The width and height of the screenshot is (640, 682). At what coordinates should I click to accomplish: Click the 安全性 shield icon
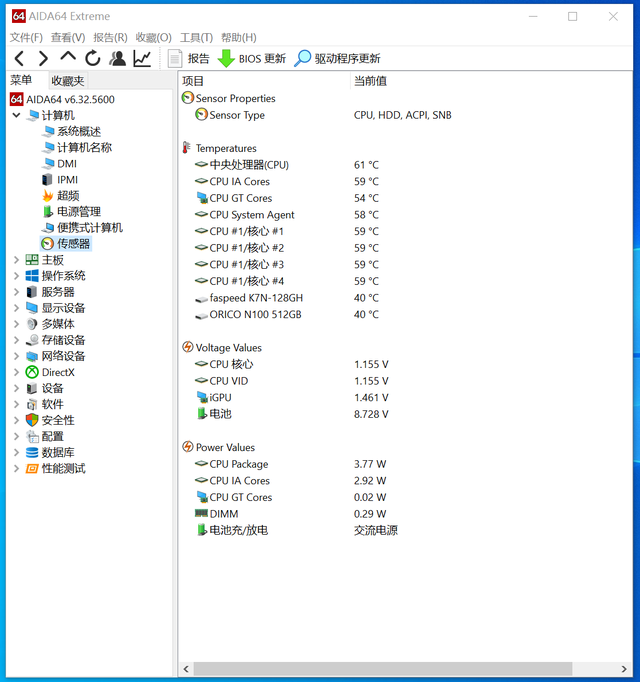pyautogui.click(x=32, y=420)
